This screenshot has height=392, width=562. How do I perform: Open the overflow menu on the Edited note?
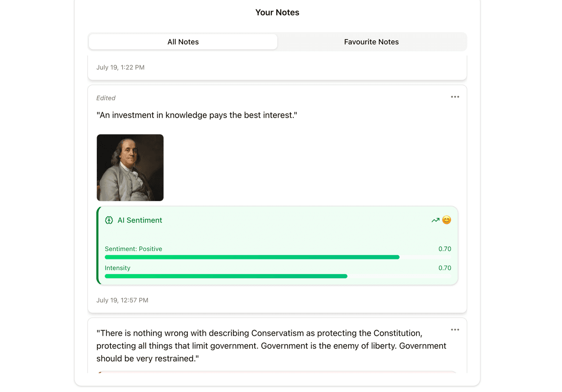click(x=455, y=96)
